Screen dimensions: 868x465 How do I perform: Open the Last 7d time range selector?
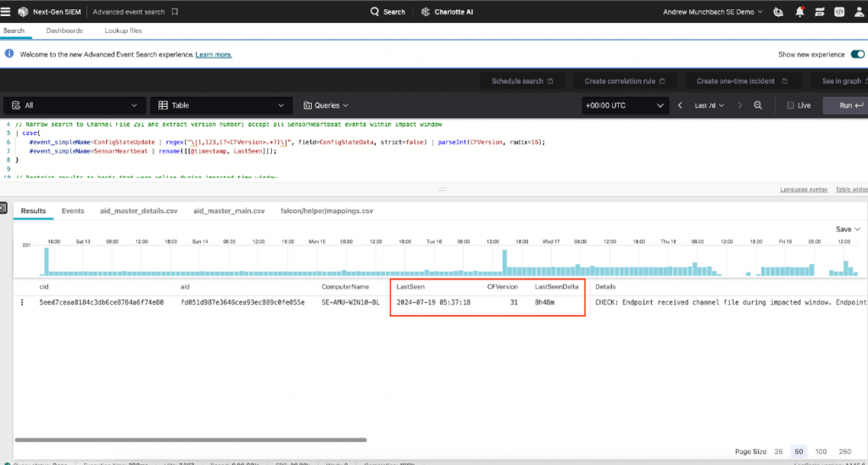tap(706, 105)
